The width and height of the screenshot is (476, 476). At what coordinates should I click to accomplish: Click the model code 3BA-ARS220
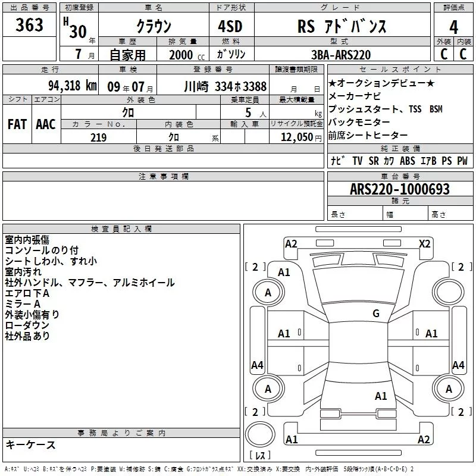coord(341,55)
